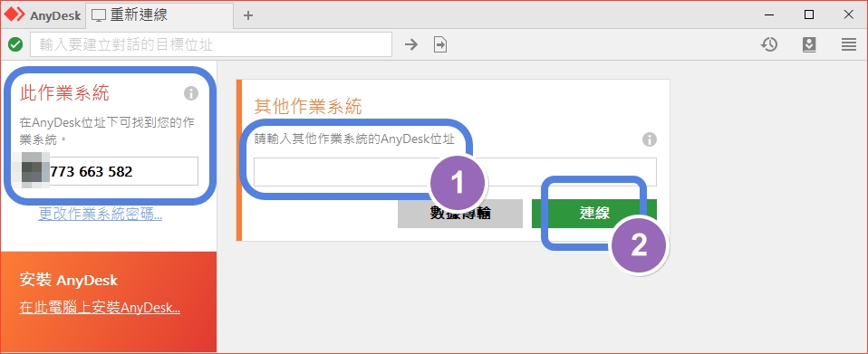Screen dimensions: 868x354
Task: Open 在此電腦上安裝AnyDesk link
Action: coord(100,308)
